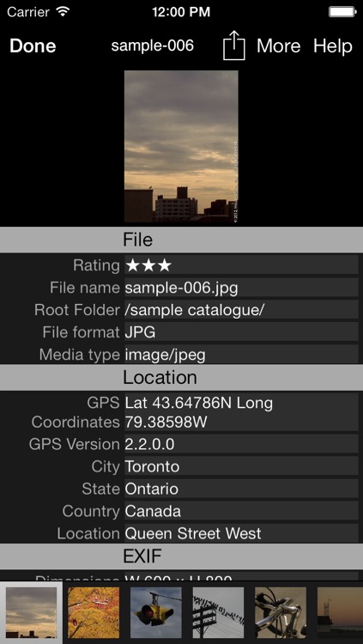This screenshot has width=363, height=644.
Task: Edit the File name field sample-006.jpg
Action: pyautogui.click(x=241, y=288)
